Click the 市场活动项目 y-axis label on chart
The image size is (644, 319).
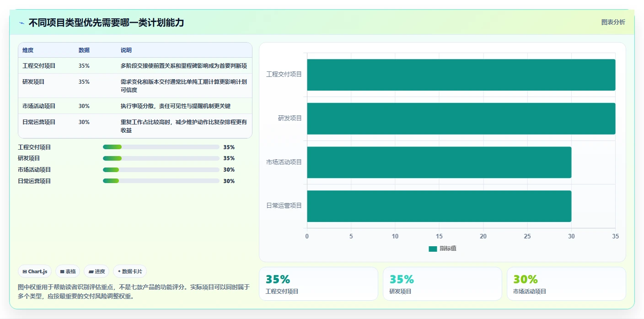click(x=284, y=162)
